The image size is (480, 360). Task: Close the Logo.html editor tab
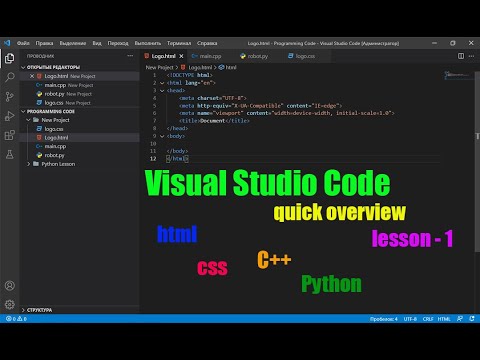pos(181,56)
